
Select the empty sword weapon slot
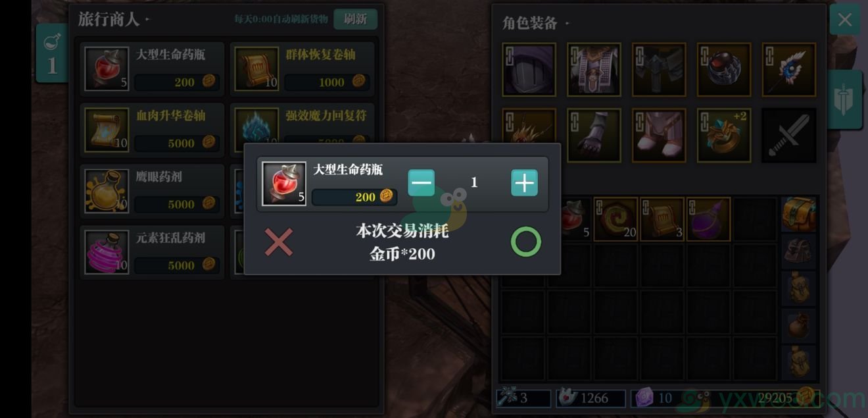point(789,135)
